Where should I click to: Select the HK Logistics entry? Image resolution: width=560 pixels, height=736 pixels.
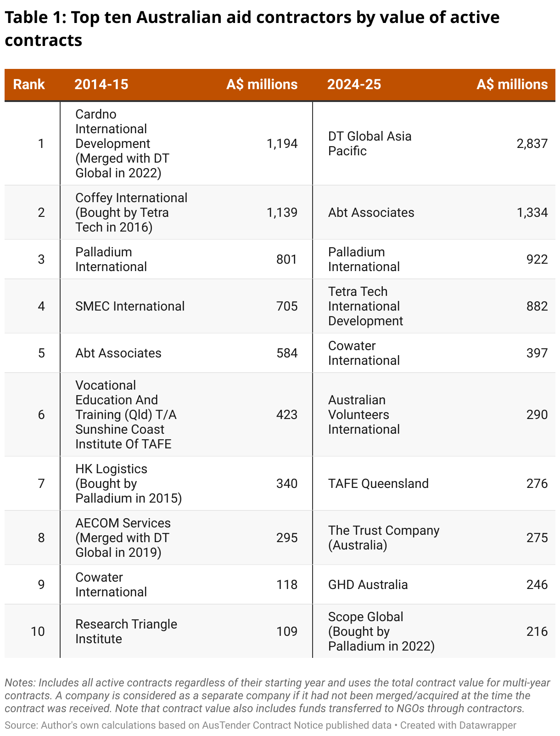pos(129,483)
